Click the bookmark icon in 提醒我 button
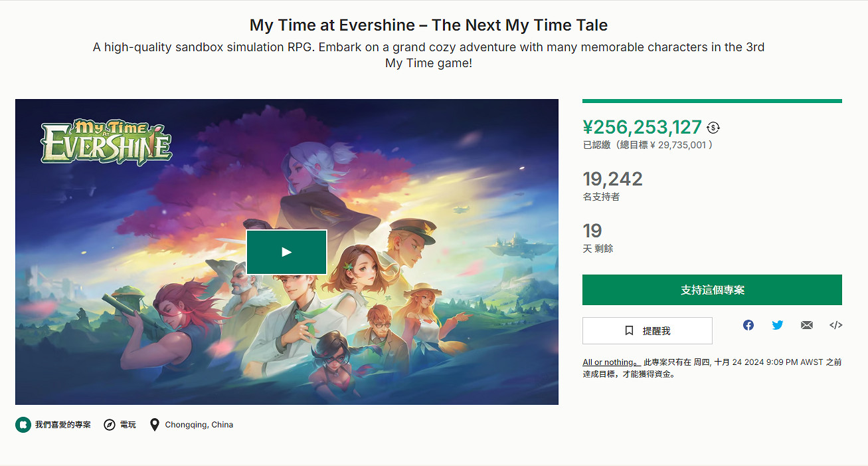Image resolution: width=868 pixels, height=466 pixels. [629, 330]
